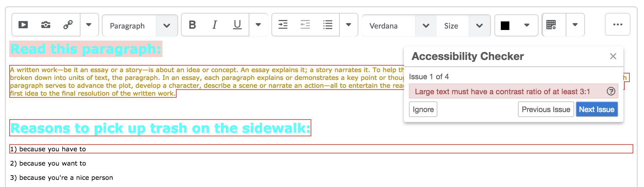Open the more options ellipsis menu
Screen dimensions: 644x187
[617, 25]
